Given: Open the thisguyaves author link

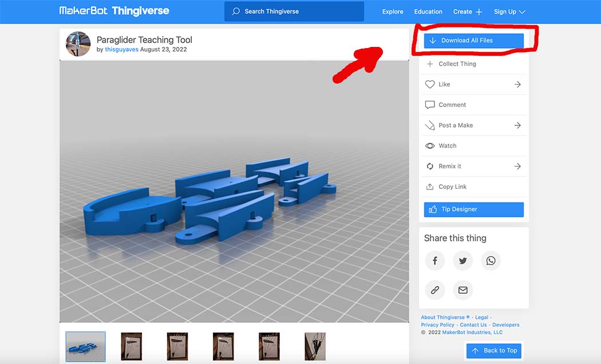Looking at the screenshot, I should pyautogui.click(x=121, y=50).
